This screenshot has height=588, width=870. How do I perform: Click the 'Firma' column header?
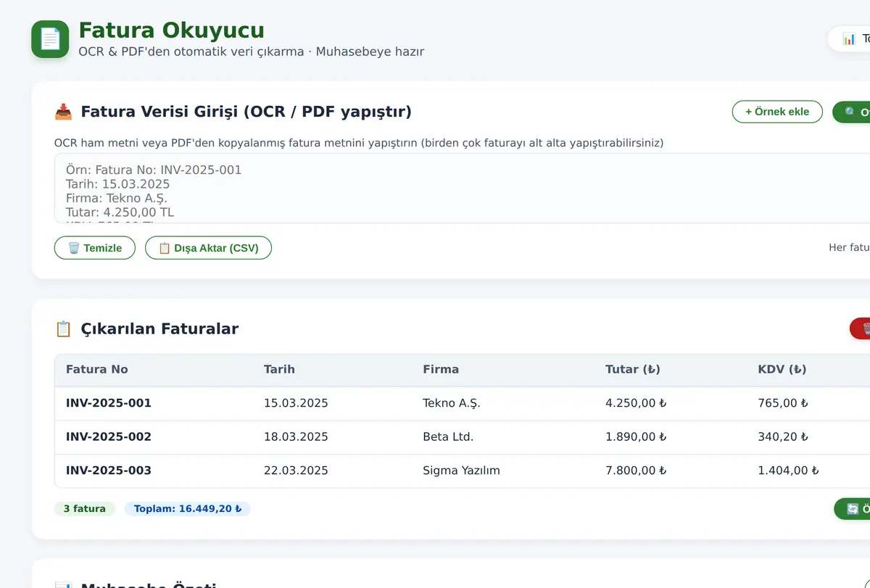[441, 369]
